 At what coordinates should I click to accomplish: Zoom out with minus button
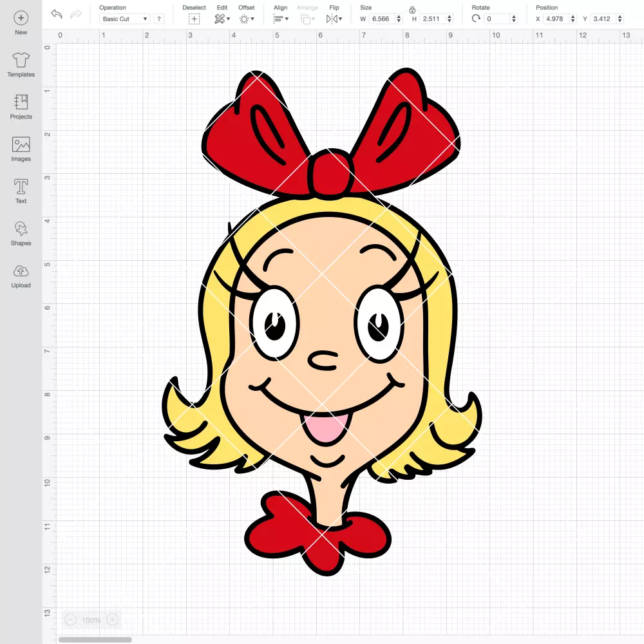click(x=70, y=620)
